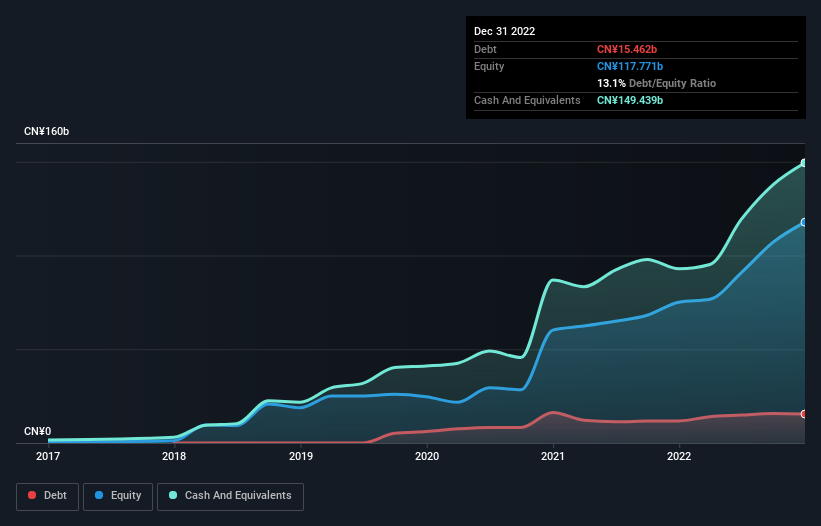Image resolution: width=821 pixels, height=526 pixels.
Task: Toggle the Debt series legend button
Action: (48, 496)
